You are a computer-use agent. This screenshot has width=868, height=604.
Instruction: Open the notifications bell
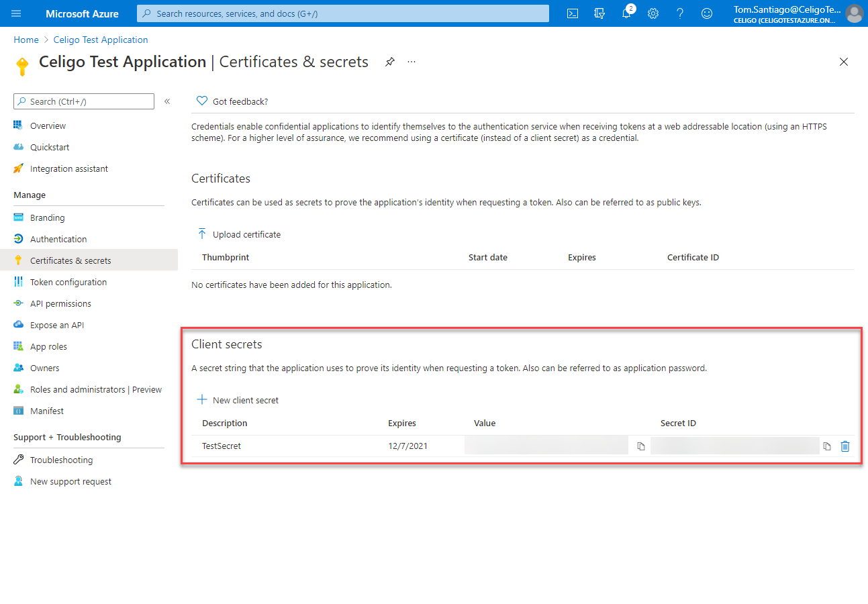(x=626, y=13)
